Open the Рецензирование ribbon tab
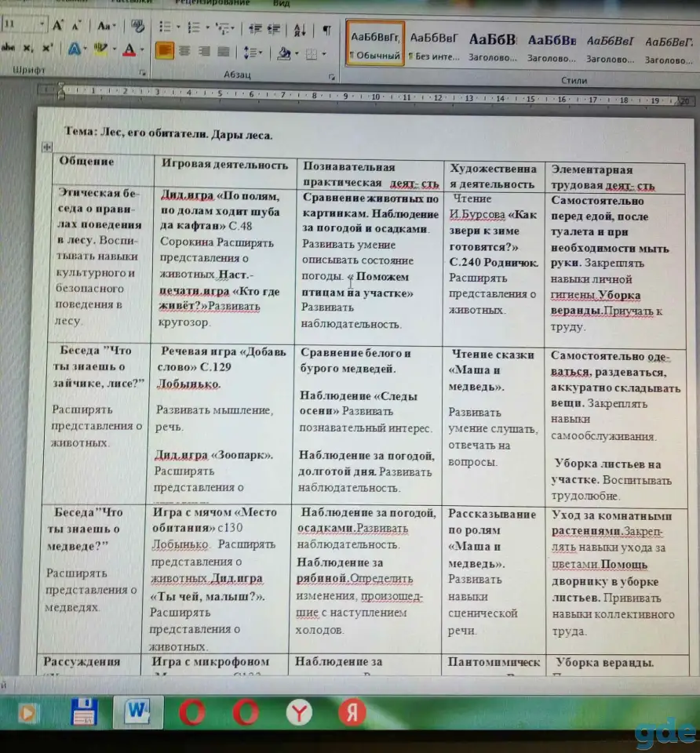The width and height of the screenshot is (700, 753). click(212, 3)
